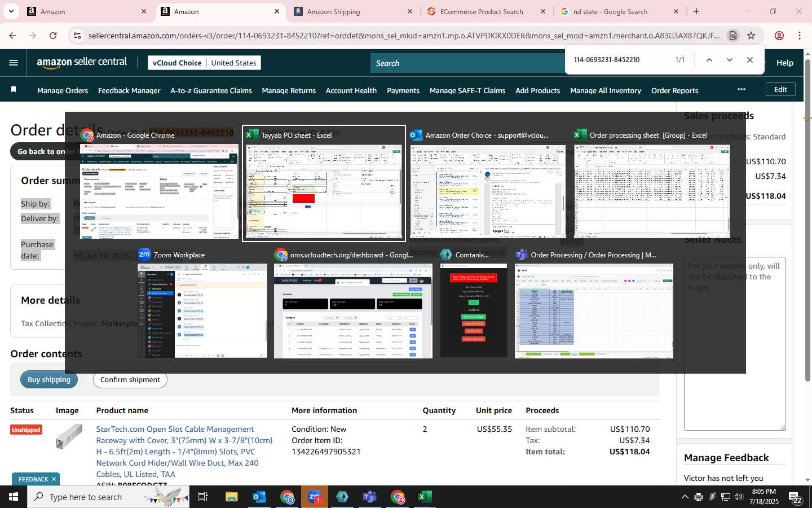
Task: Click the browser back arrow
Action: (12, 36)
